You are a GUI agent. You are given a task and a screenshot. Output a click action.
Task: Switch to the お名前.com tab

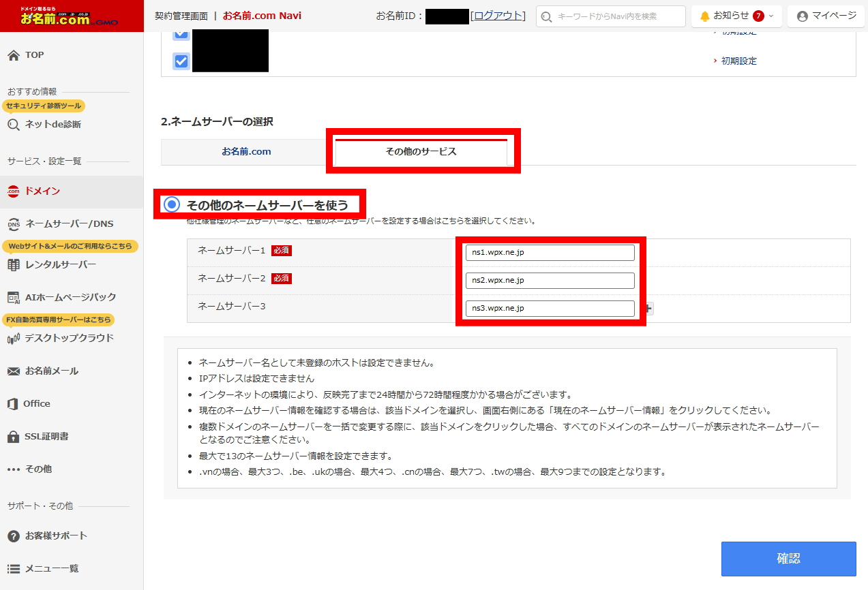point(246,152)
